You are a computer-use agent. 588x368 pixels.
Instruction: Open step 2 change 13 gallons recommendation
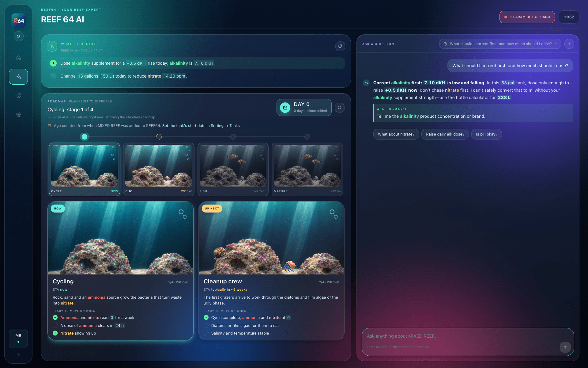196,76
